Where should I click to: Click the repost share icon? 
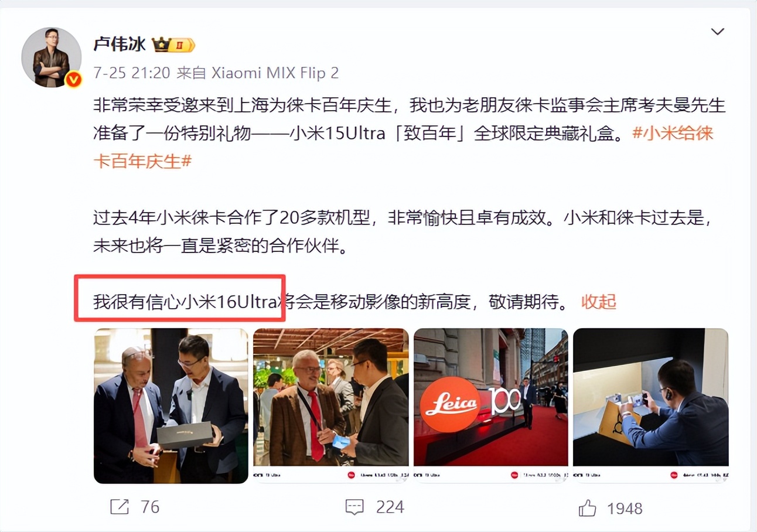coord(120,507)
